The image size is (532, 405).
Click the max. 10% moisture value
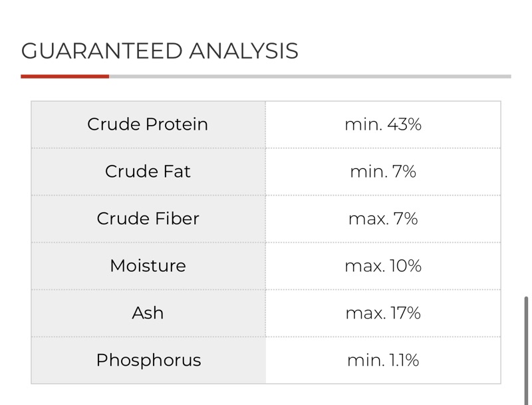(x=383, y=266)
